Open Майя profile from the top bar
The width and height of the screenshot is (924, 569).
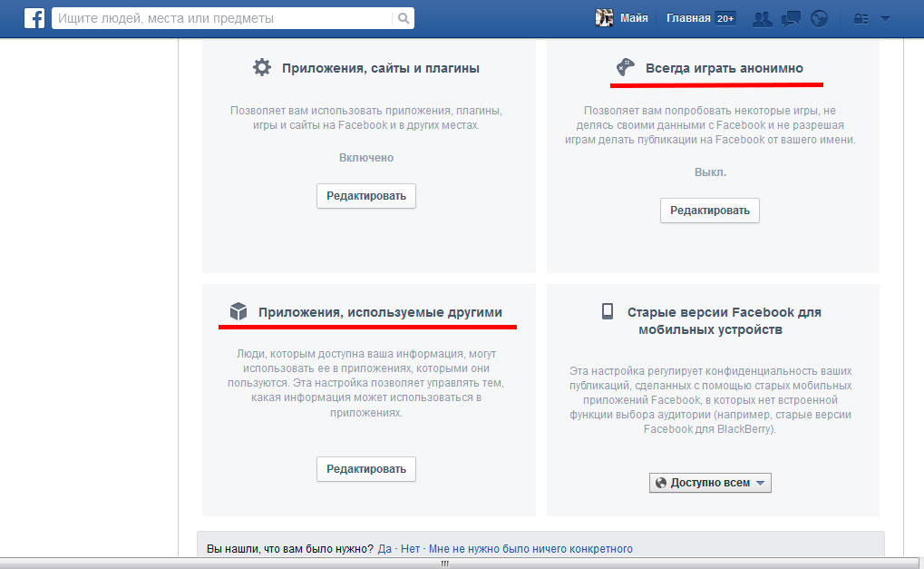point(622,18)
